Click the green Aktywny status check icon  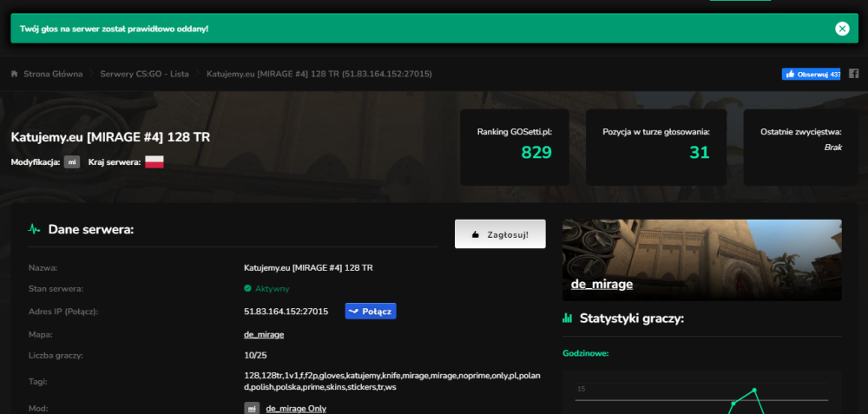click(247, 288)
